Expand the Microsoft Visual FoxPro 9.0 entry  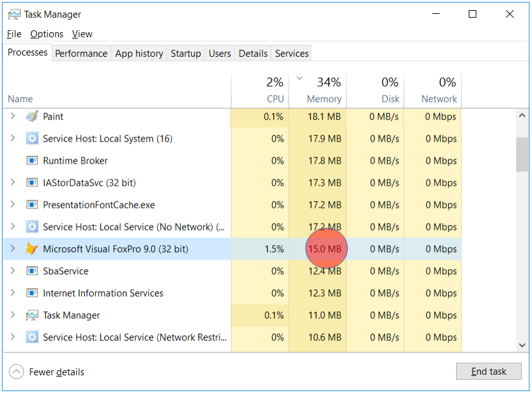(x=13, y=249)
